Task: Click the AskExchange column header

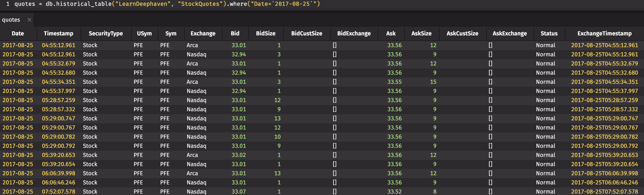Action: tap(509, 33)
